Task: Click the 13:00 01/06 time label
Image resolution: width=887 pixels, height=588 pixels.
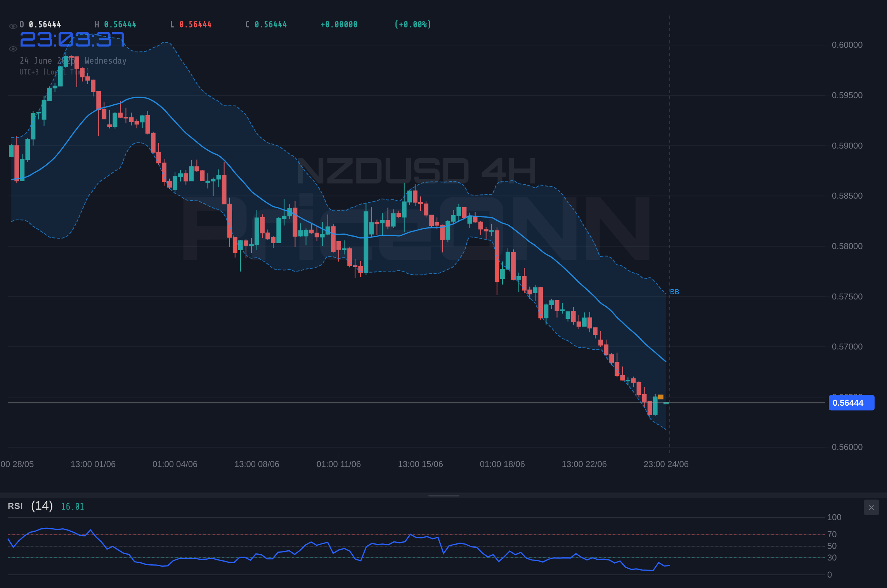Action: coord(93,464)
